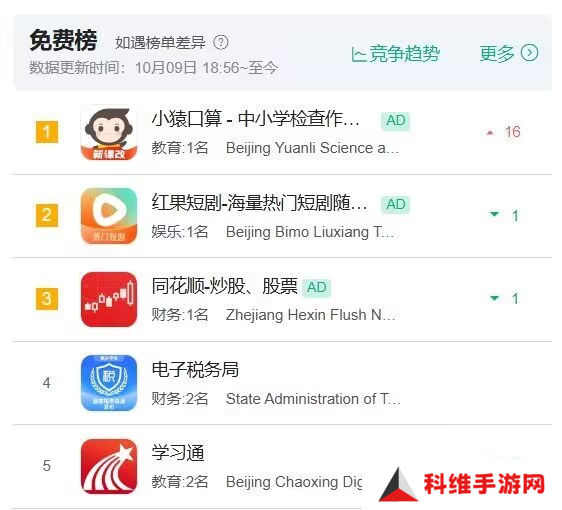Click the Beijing Yuanli Science developer name

point(312,148)
